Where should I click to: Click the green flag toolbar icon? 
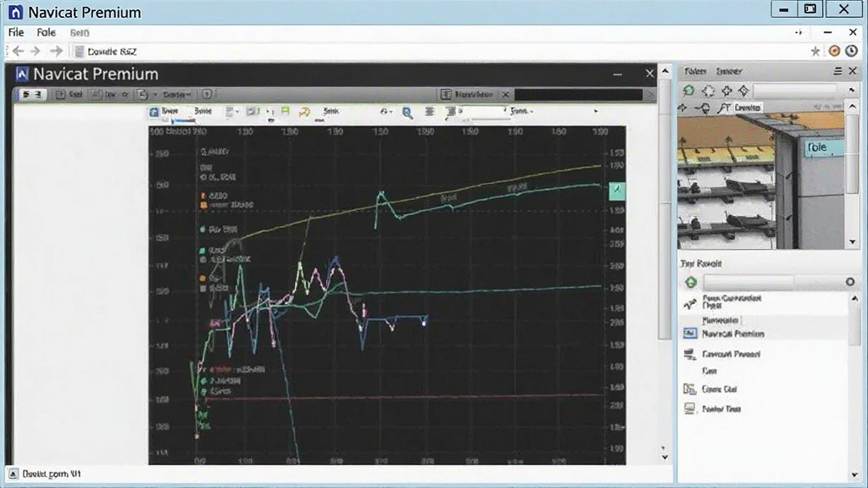click(285, 111)
